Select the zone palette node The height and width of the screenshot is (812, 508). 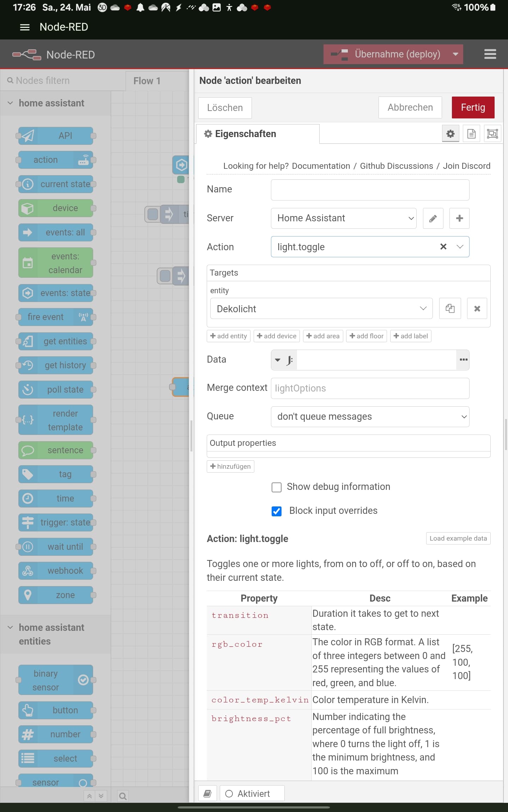(x=56, y=595)
